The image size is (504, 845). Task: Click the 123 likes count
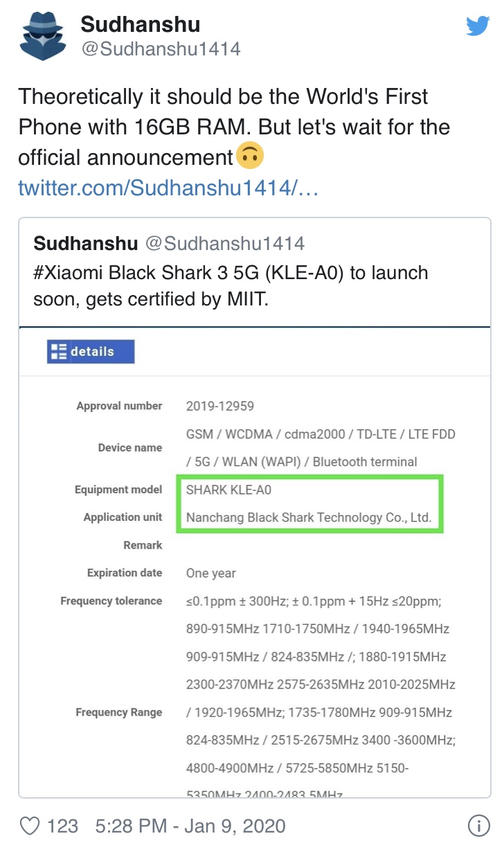click(62, 826)
